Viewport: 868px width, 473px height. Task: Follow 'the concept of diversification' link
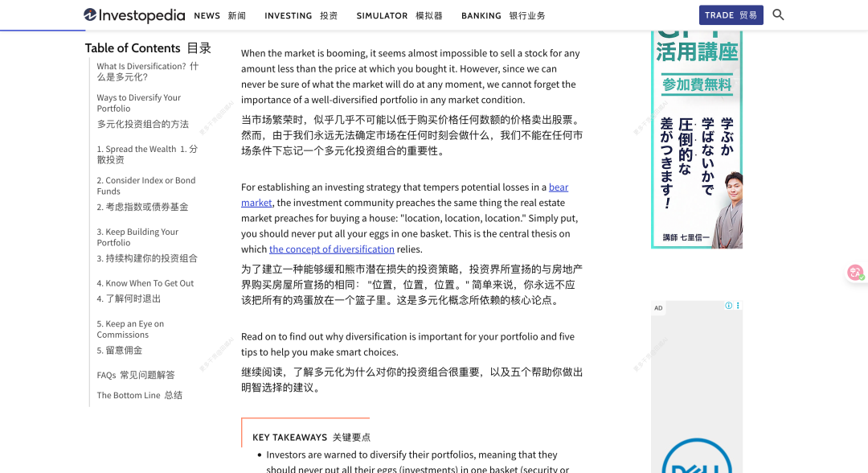(x=332, y=249)
